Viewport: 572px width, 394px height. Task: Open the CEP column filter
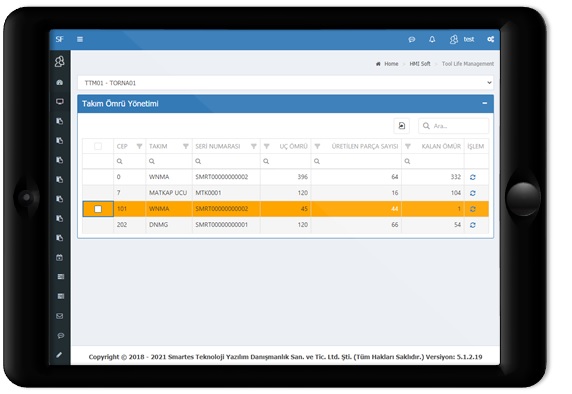139,146
